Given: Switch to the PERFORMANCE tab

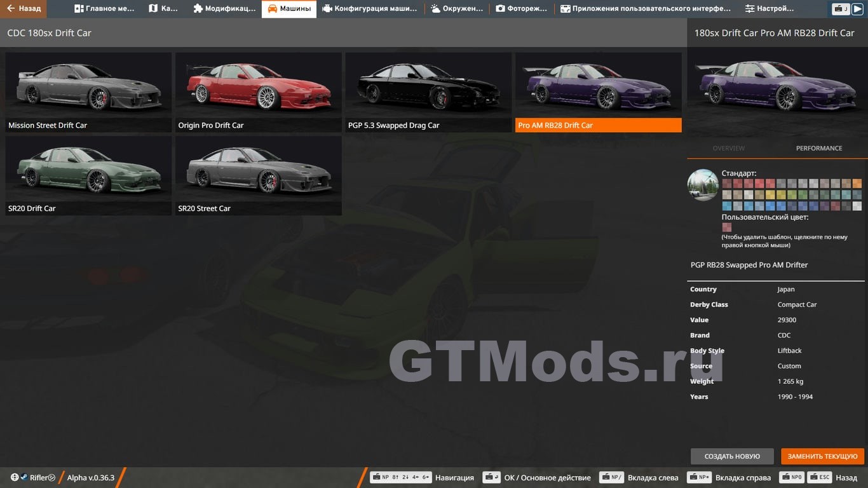Looking at the screenshot, I should click(819, 148).
